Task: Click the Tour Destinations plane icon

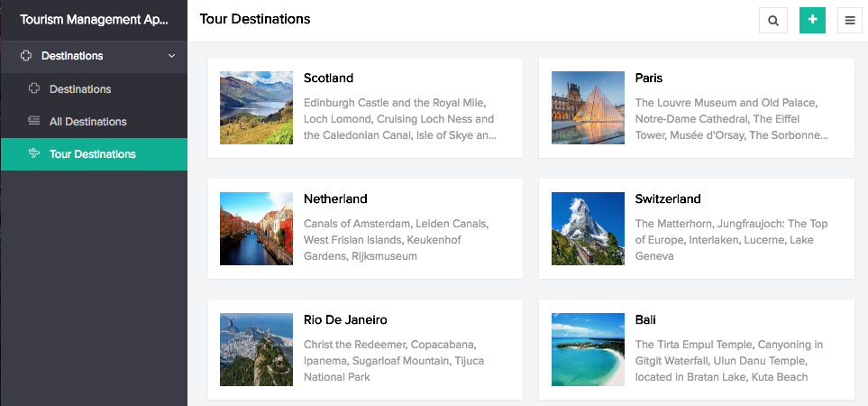Action: tap(34, 153)
